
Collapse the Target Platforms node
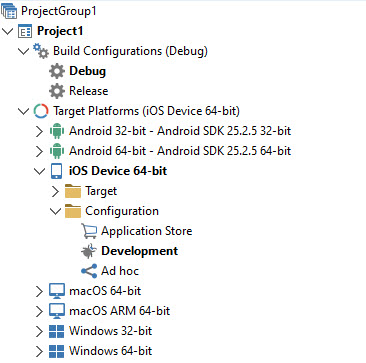(x=23, y=111)
